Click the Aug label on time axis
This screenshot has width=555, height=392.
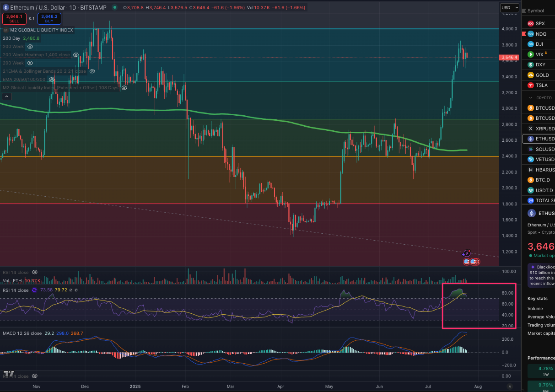coord(478,386)
